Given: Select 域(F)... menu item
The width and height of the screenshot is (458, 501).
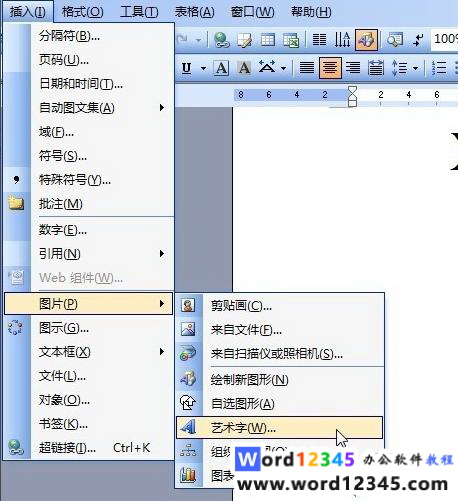Looking at the screenshot, I should (89, 132).
